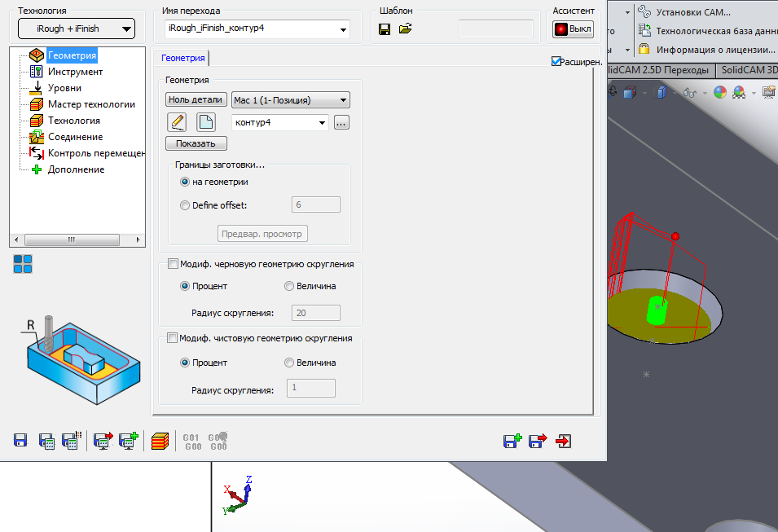
Task: Open Мастер технологии wizard icon
Action: tap(36, 104)
